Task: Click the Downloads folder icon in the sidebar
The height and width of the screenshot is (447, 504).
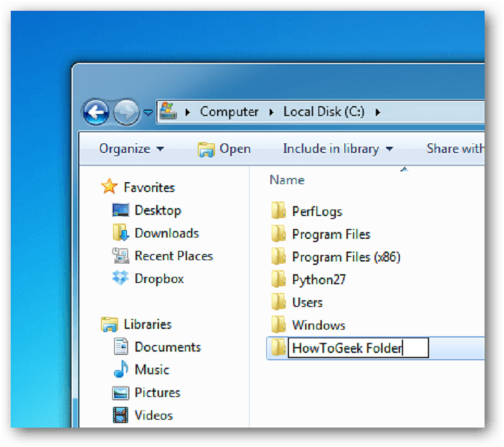Action: (121, 233)
